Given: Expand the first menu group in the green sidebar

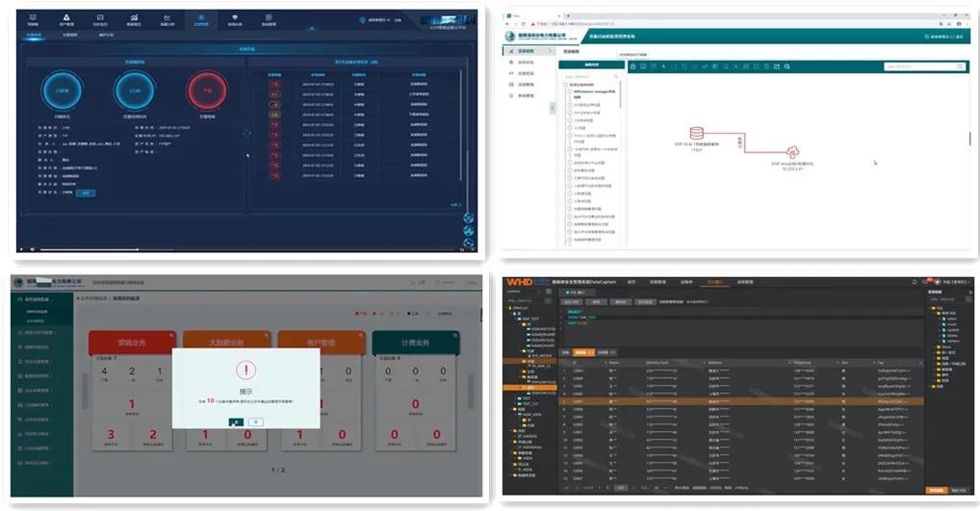Looking at the screenshot, I should [43, 299].
